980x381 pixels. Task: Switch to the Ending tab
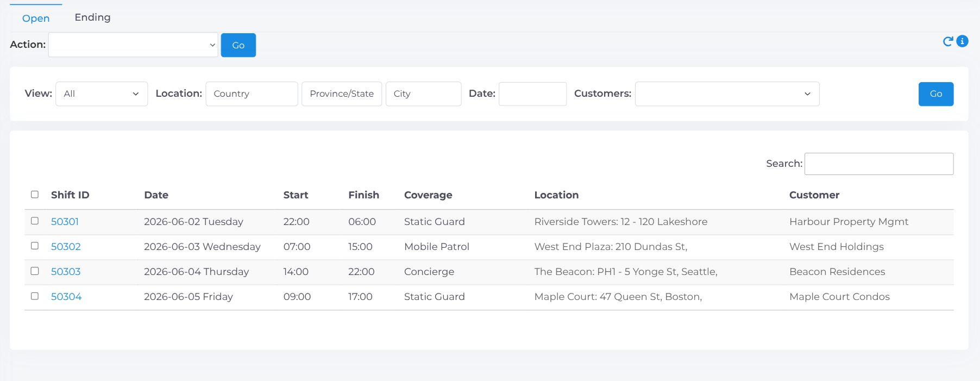coord(92,17)
